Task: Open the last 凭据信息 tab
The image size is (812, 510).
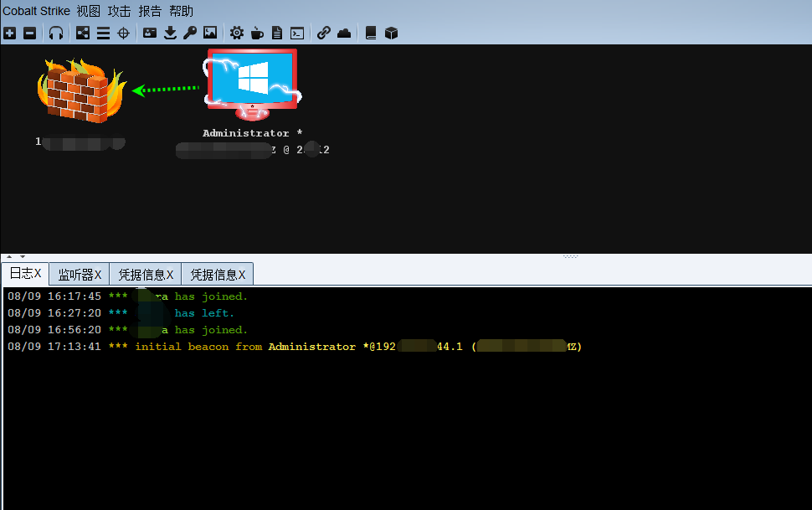Action: [x=218, y=274]
